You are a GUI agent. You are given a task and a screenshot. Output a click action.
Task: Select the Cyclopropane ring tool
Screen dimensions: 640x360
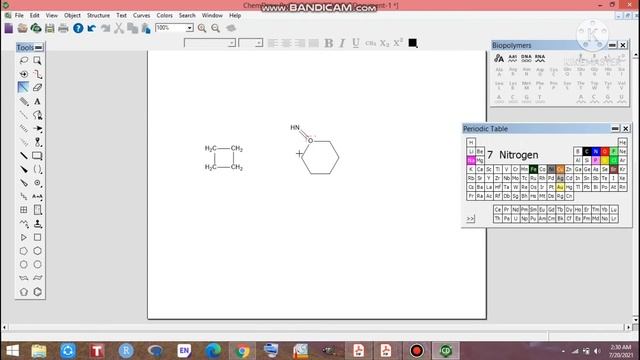(24, 237)
